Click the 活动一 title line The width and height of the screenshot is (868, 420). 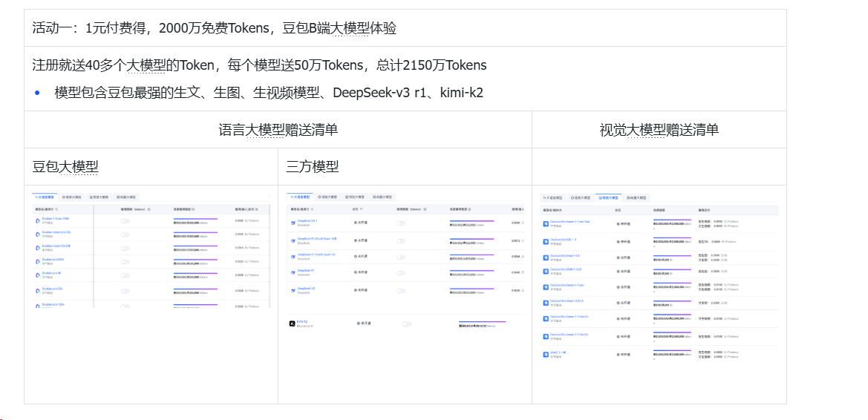(215, 28)
